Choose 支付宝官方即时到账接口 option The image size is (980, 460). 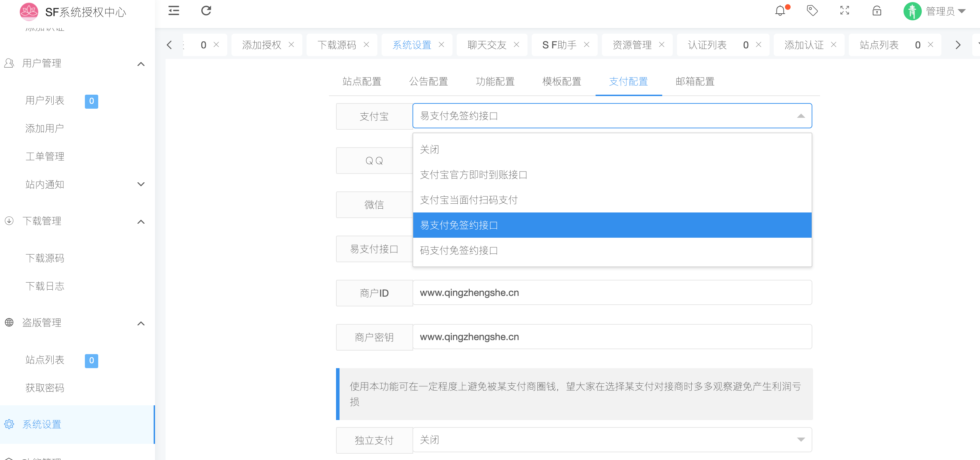[x=612, y=175]
